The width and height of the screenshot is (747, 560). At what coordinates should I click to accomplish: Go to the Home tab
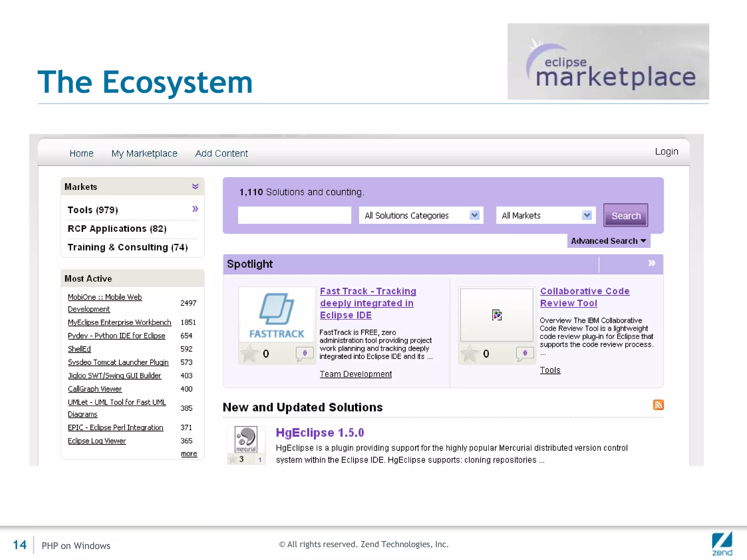coord(81,153)
